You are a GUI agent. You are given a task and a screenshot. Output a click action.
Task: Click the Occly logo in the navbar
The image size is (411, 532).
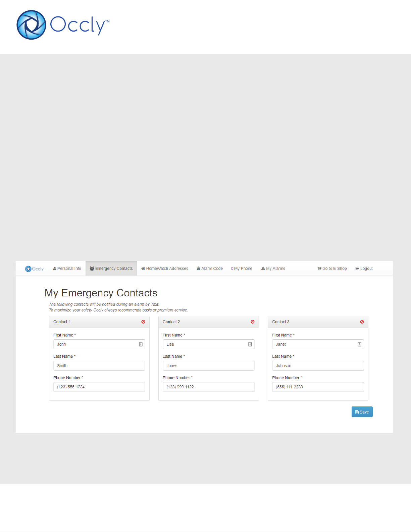[35, 269]
